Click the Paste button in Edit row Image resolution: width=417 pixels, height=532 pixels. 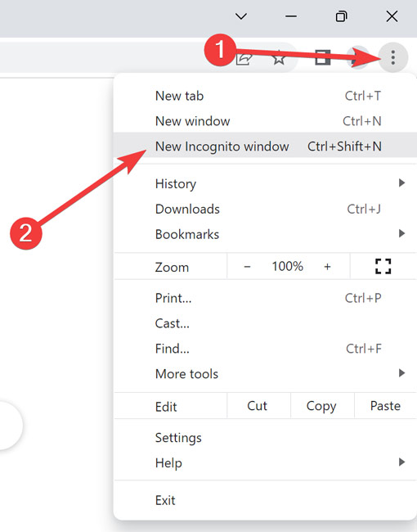pyautogui.click(x=386, y=406)
